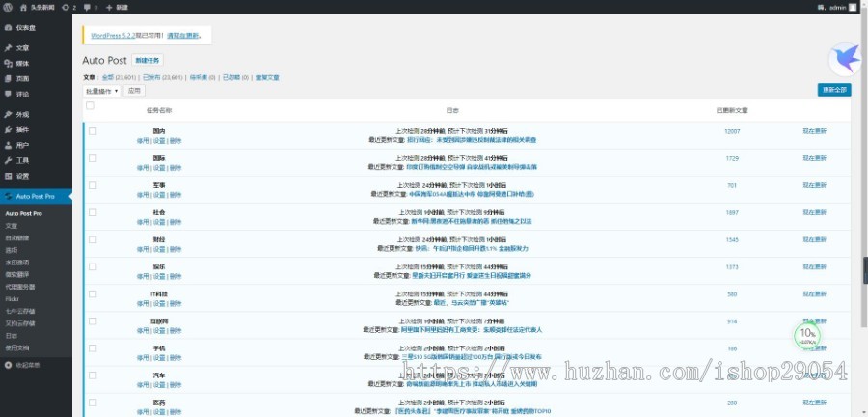Open 水印选项 in the Auto Post Pro submenu
The image size is (868, 417).
pos(17,263)
